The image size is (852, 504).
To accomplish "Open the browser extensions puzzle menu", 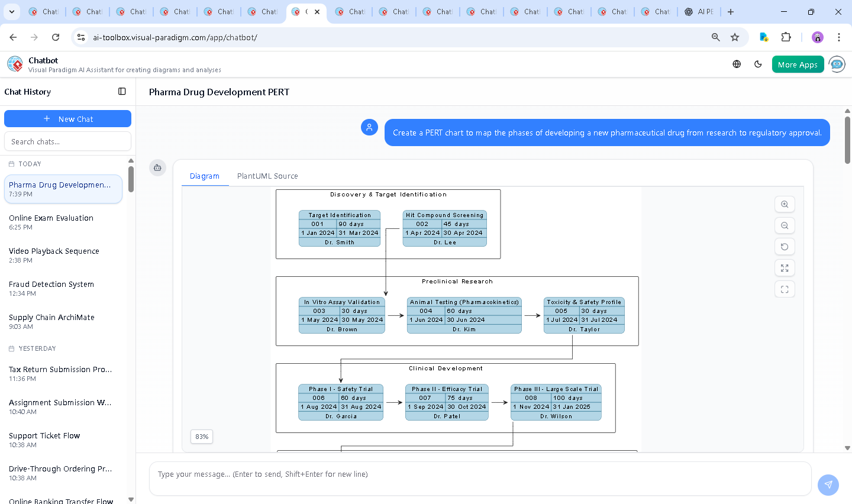I will (x=786, y=37).
